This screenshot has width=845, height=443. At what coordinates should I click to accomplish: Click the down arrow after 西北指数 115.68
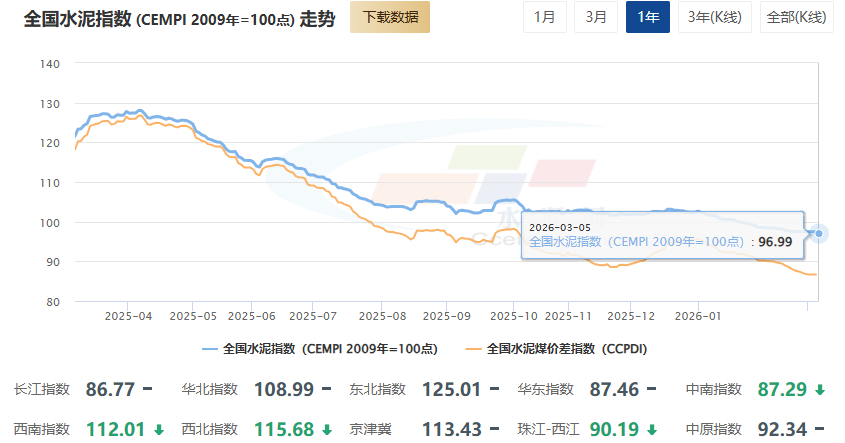point(326,429)
